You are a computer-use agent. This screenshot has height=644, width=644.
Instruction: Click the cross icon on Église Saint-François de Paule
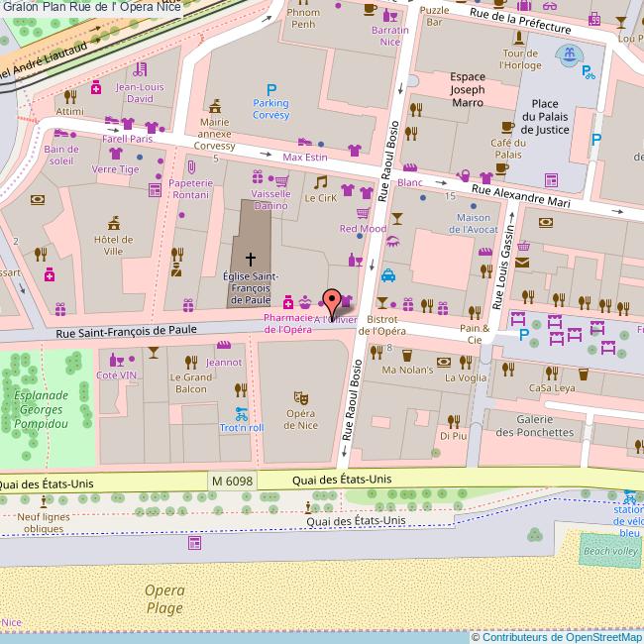tap(251, 259)
